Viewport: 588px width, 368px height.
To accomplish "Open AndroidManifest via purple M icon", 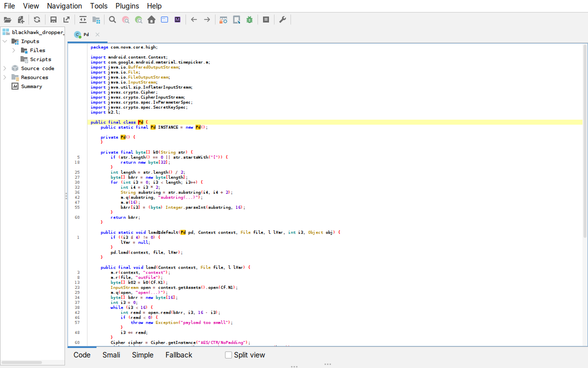I will (177, 20).
